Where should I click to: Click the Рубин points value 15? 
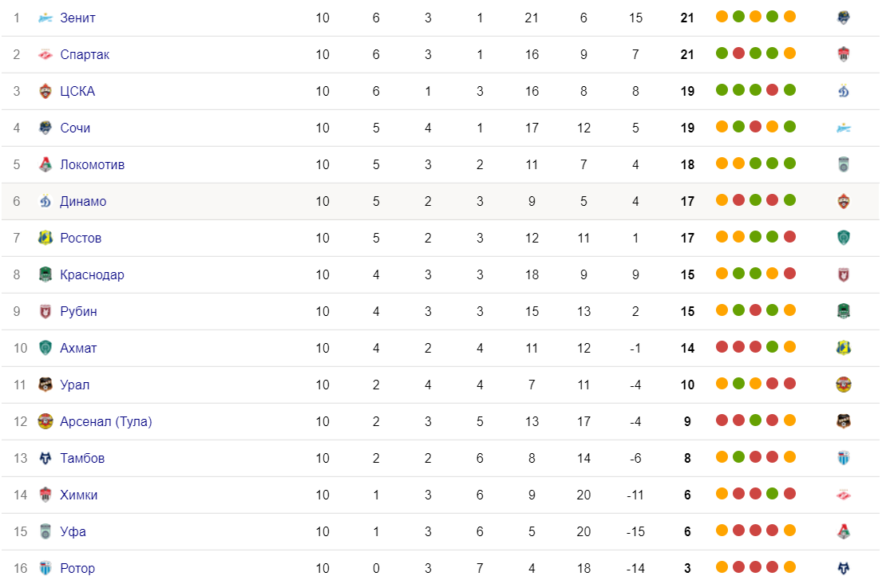[687, 311]
